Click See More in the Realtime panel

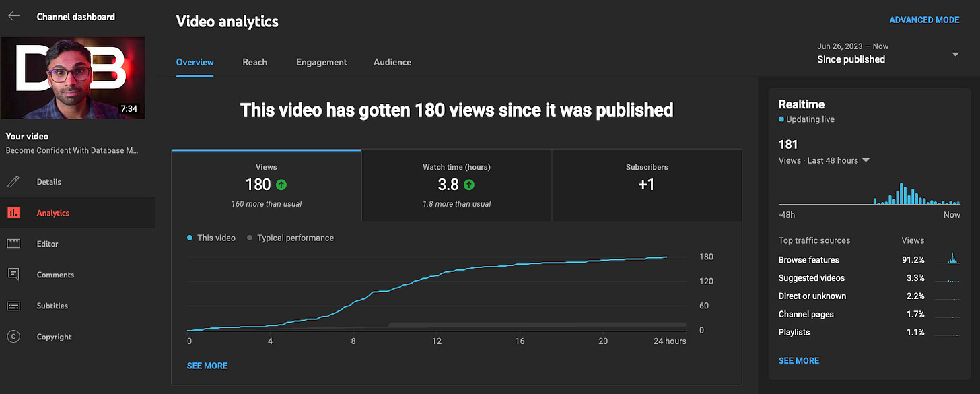coord(799,360)
